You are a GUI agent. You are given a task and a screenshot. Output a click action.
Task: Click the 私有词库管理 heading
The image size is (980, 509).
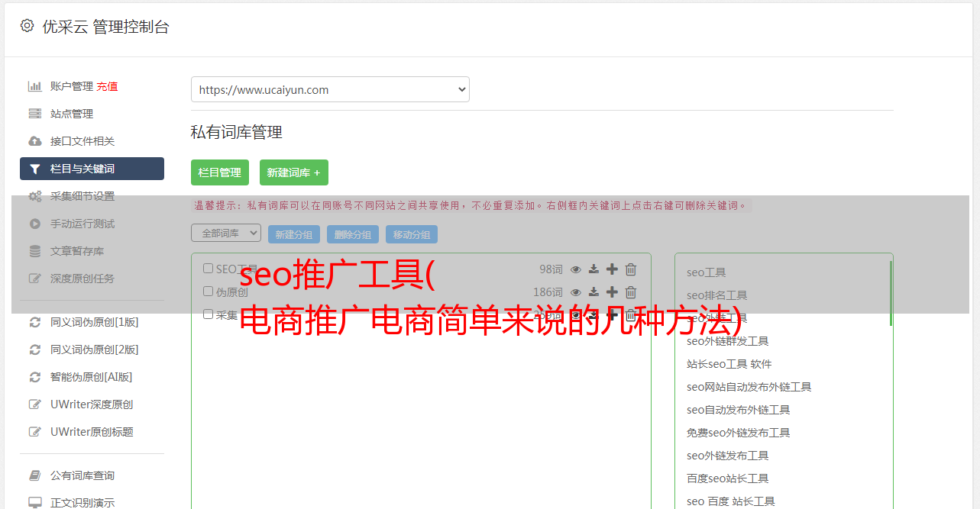[x=237, y=132]
